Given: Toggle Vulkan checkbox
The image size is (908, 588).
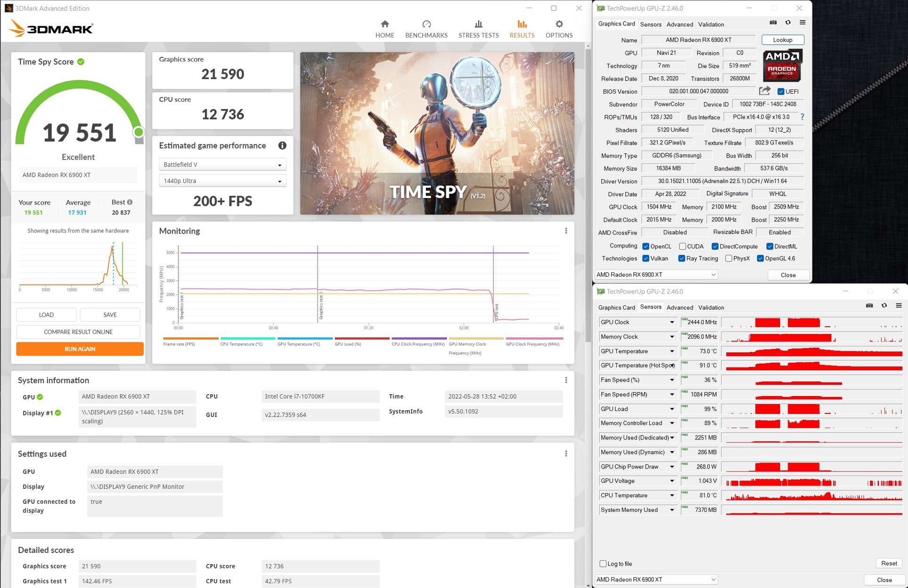Looking at the screenshot, I should tap(646, 258).
